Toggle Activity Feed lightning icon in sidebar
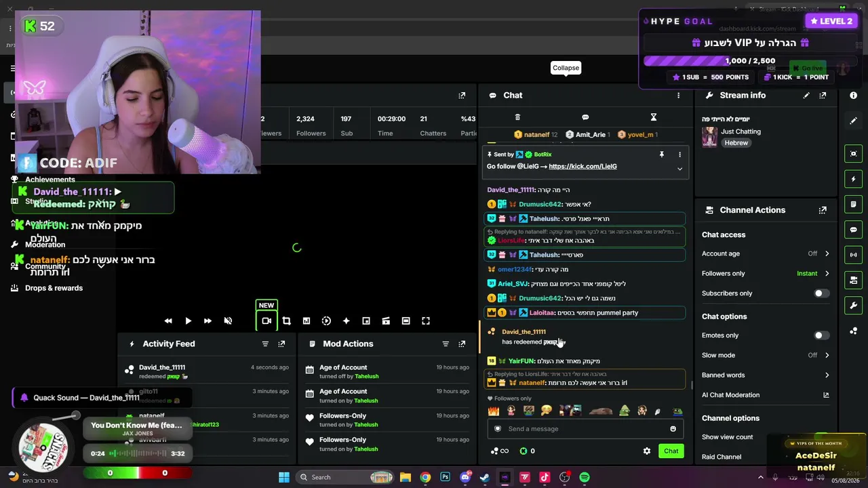 pos(853,179)
